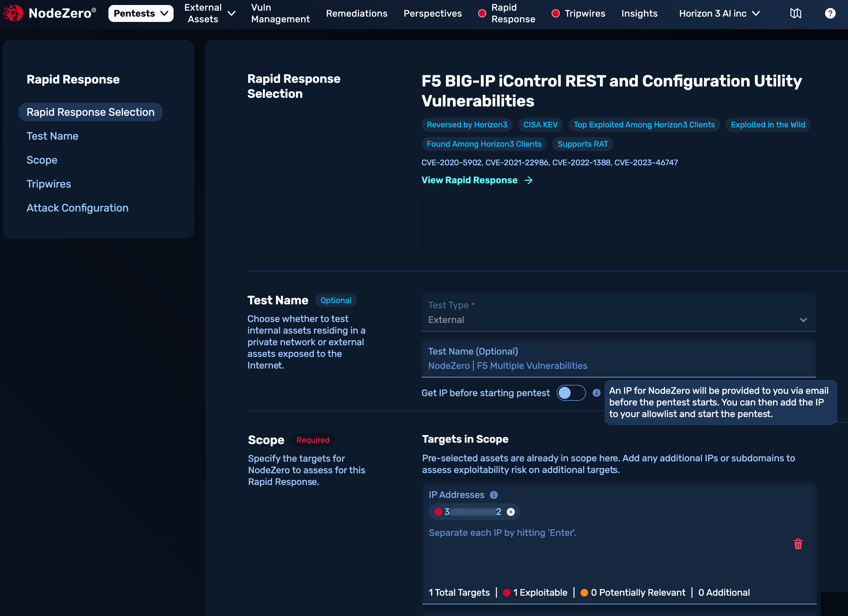Viewport: 848px width, 616px height.
Task: Open Horizon 3 AI inc account dropdown
Action: 719,13
